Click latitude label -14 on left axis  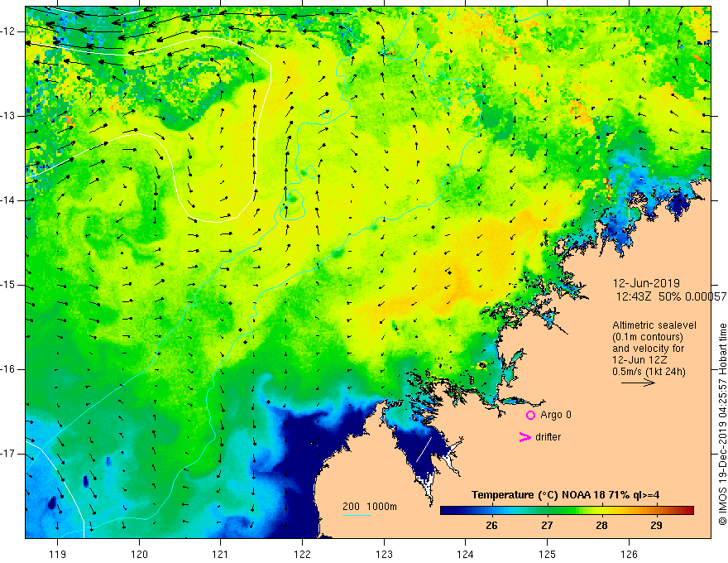[8, 200]
